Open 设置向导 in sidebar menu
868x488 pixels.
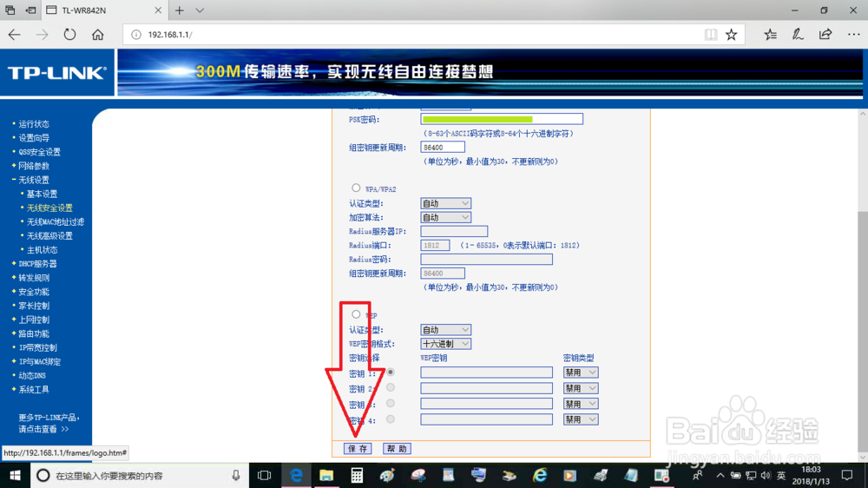click(34, 137)
